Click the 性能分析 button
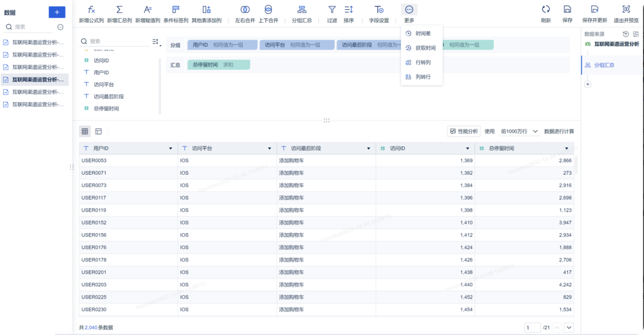 [x=464, y=131]
